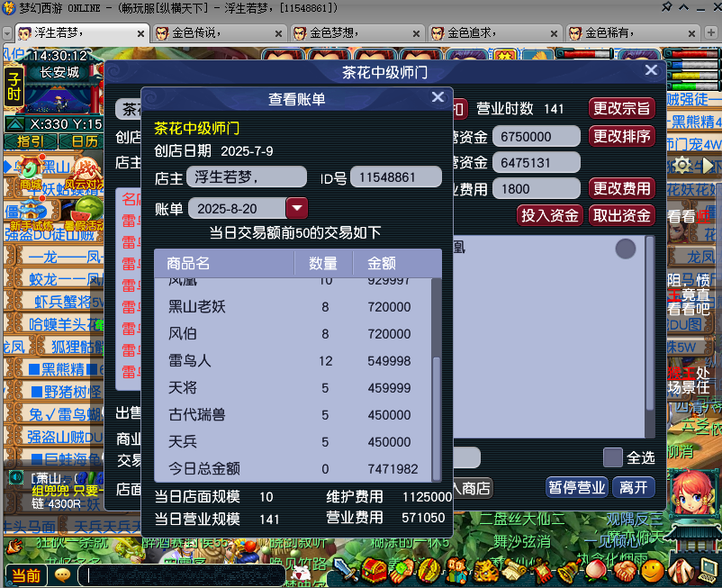Click the 暂停营业 button

click(577, 487)
